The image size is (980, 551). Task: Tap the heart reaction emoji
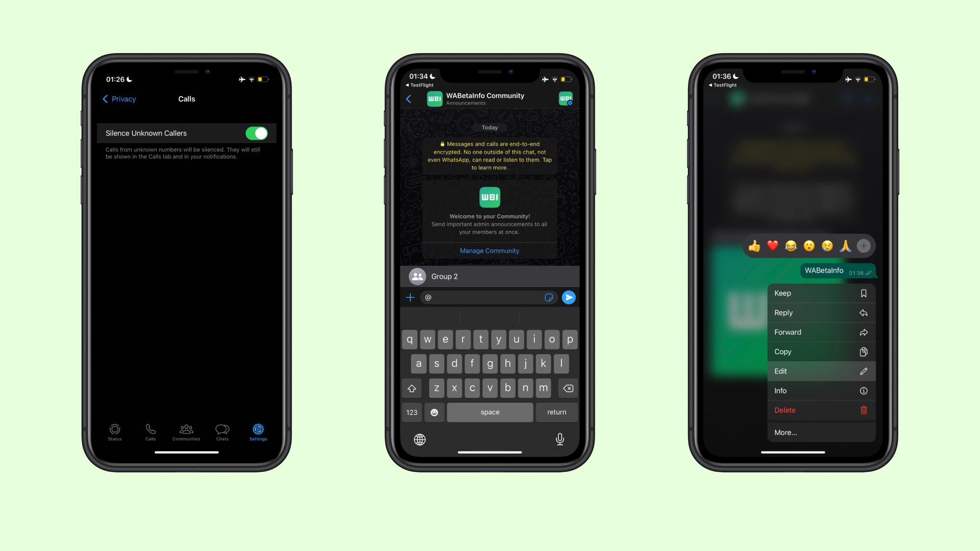pyautogui.click(x=772, y=245)
